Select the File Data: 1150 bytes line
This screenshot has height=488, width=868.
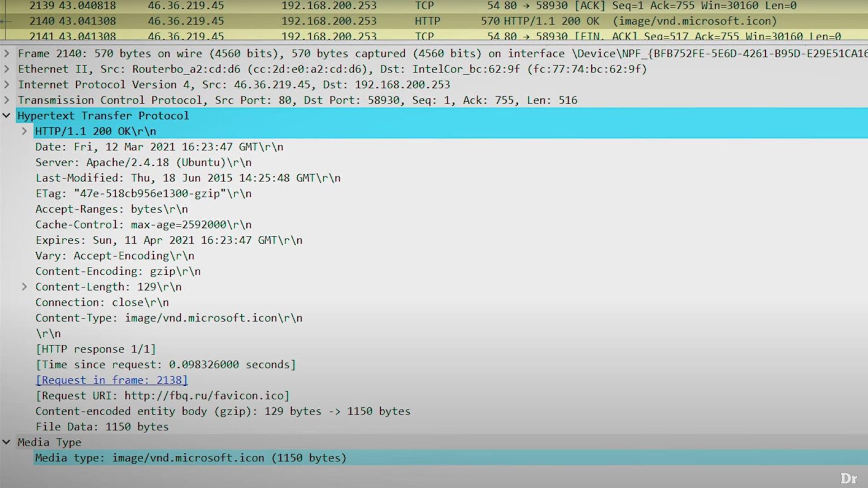(x=102, y=427)
